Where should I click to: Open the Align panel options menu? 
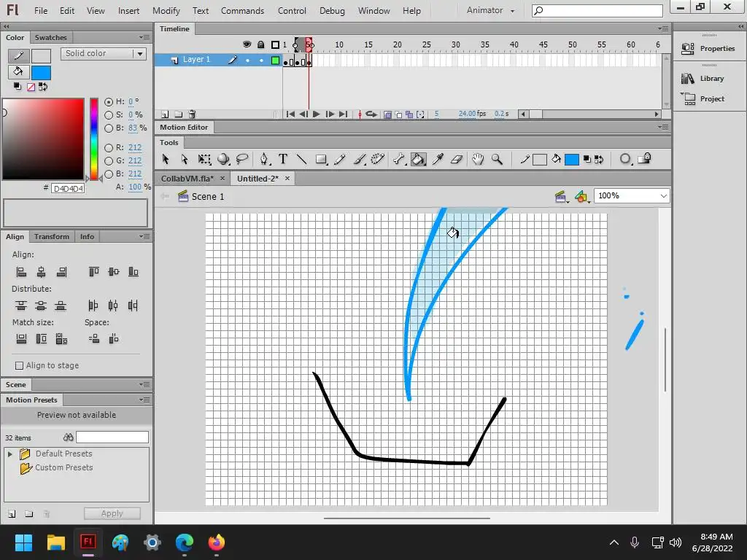click(144, 236)
